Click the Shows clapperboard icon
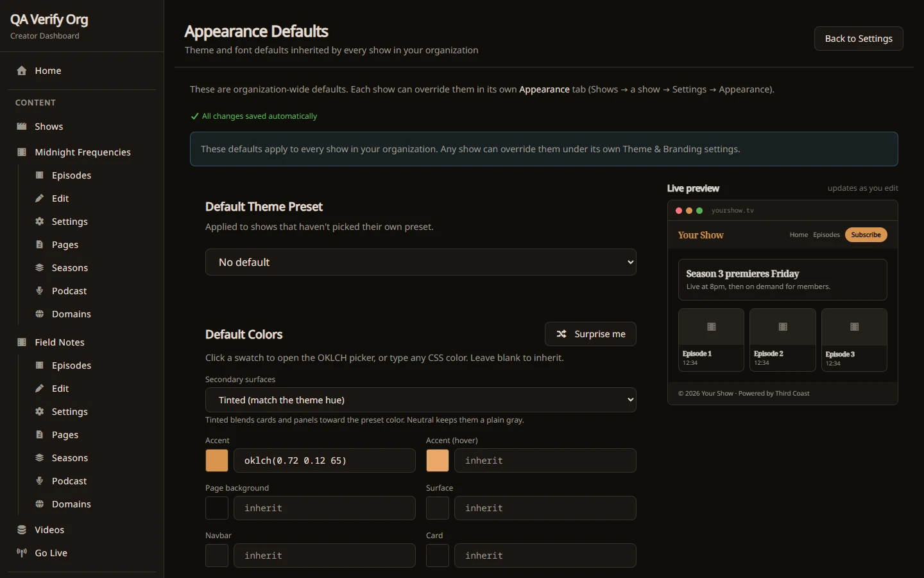Image resolution: width=924 pixels, height=578 pixels. click(22, 127)
